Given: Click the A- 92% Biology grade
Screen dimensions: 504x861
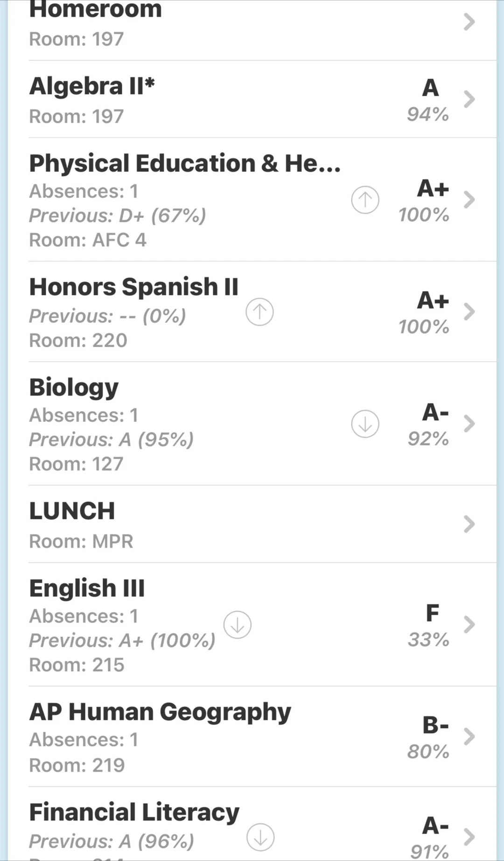Looking at the screenshot, I should coord(428,425).
